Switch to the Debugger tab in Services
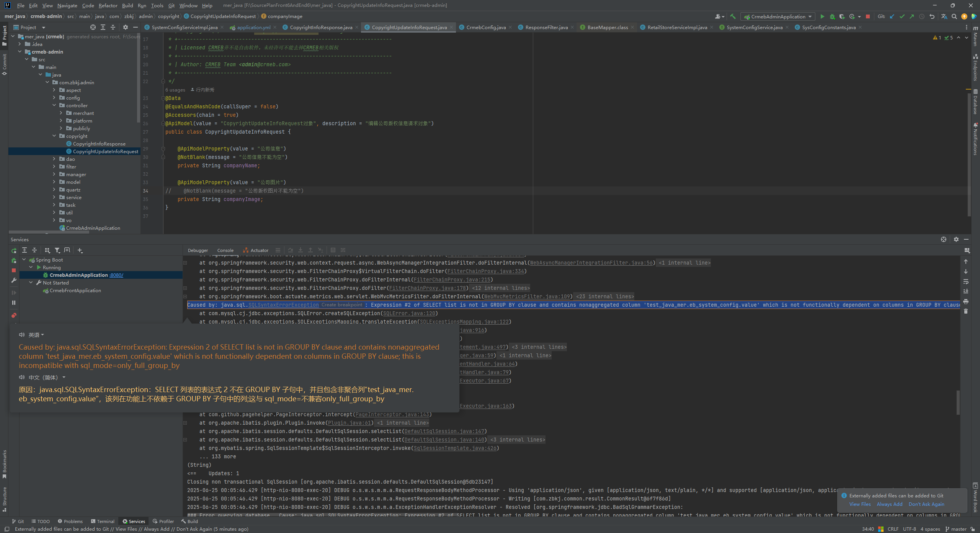This screenshot has width=980, height=533. pos(198,250)
